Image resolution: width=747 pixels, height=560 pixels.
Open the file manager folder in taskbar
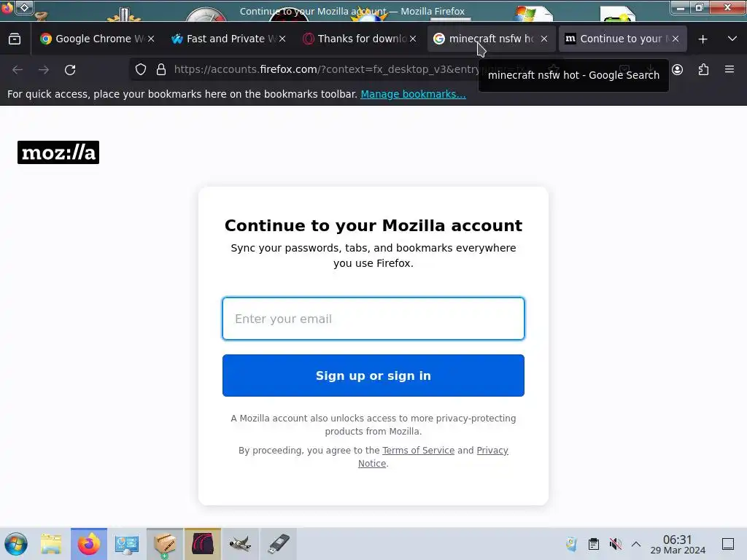click(51, 544)
